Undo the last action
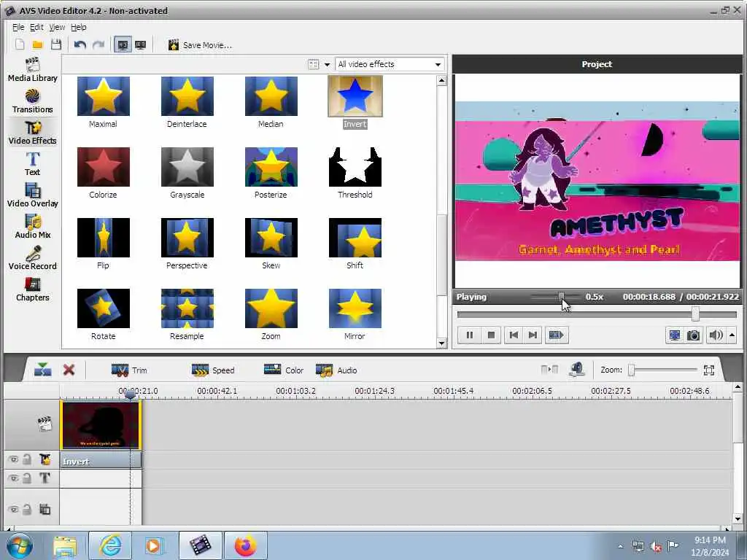747x560 pixels. [x=80, y=44]
